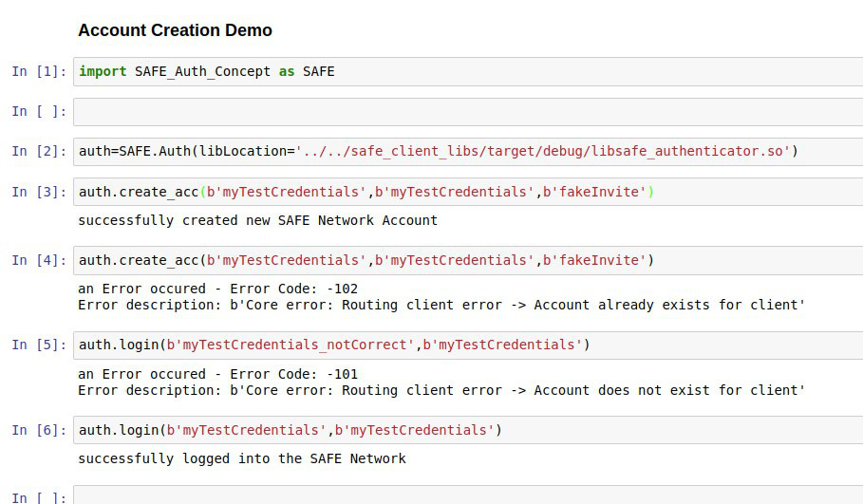Click the 'In [3]:' prompt label
Screen dimensions: 863x504
click(39, 192)
